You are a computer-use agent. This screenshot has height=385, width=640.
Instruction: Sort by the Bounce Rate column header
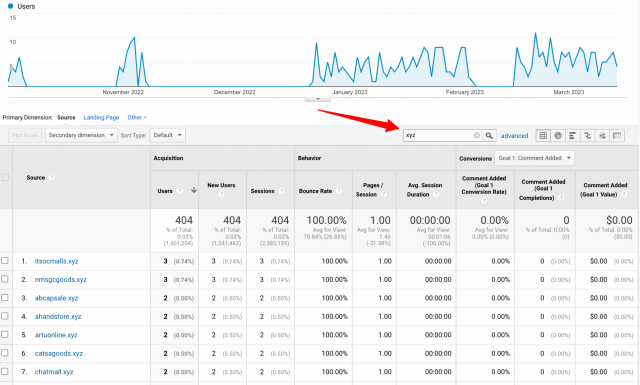point(315,191)
